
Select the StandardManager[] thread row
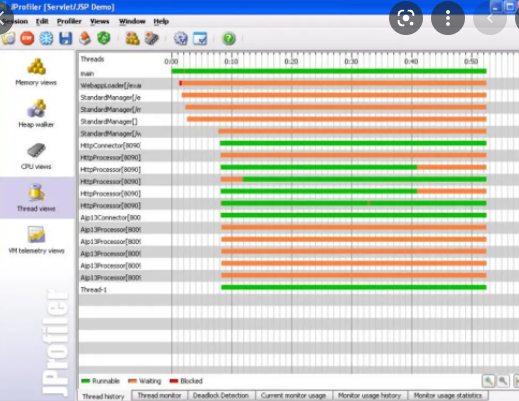(299, 120)
